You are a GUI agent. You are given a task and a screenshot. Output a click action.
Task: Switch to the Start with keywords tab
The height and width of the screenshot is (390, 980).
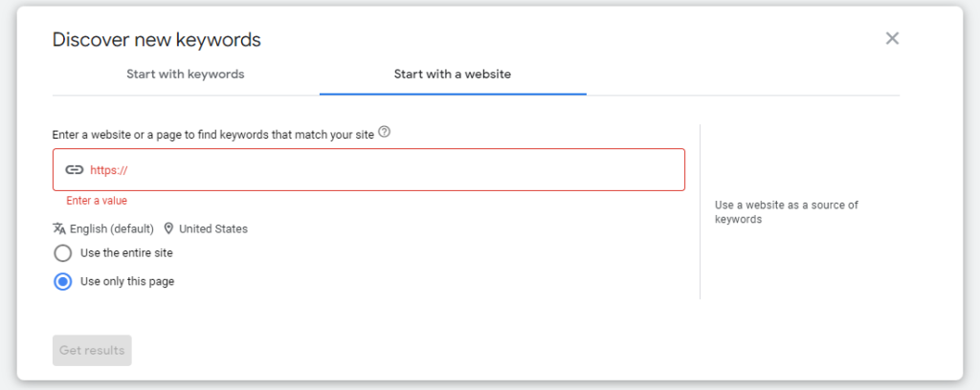pyautogui.click(x=186, y=75)
